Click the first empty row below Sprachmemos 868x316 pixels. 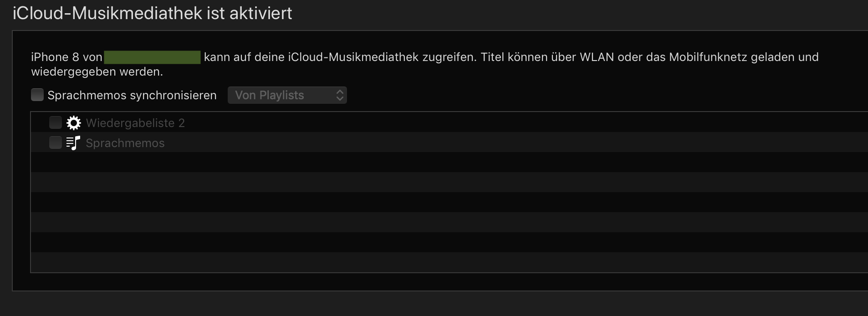click(410, 162)
